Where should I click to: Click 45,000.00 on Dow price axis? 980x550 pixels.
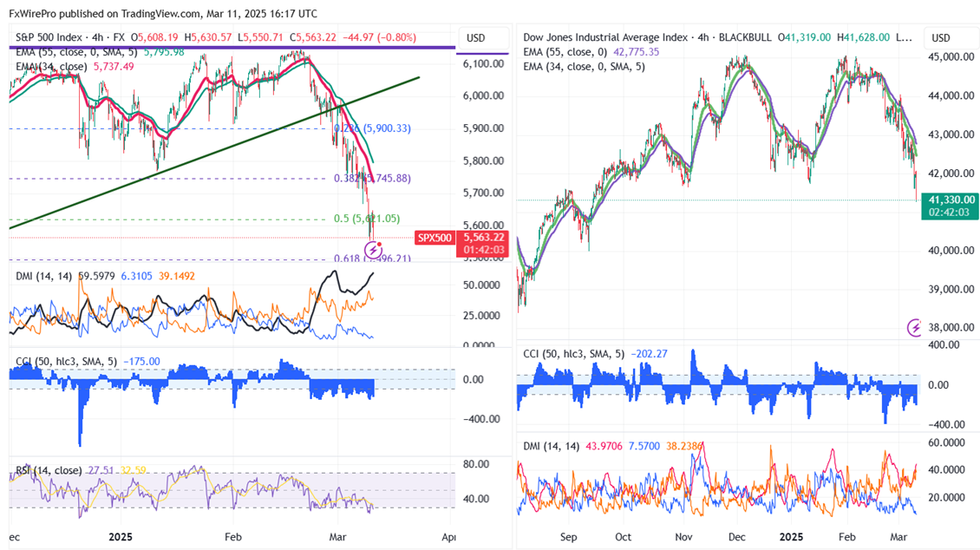tap(951, 57)
